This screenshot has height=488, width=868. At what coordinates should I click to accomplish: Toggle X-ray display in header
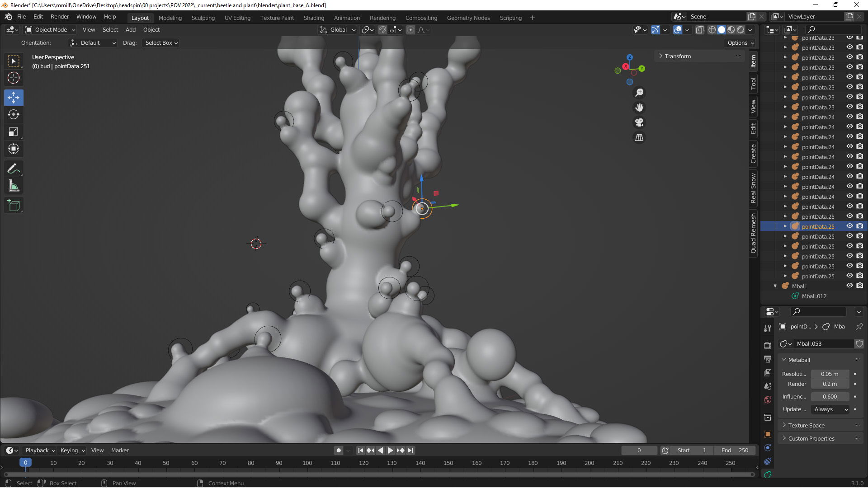pos(699,30)
